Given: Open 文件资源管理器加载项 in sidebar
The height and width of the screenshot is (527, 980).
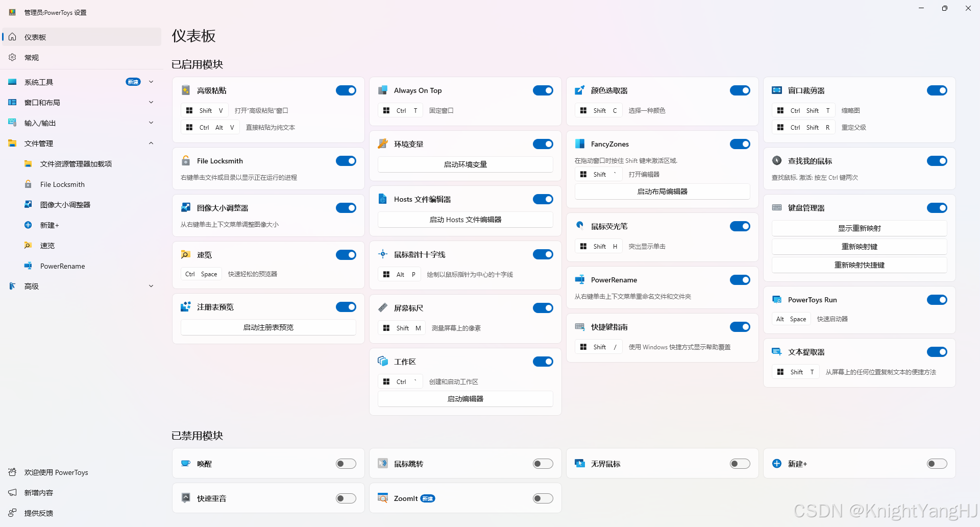Looking at the screenshot, I should (x=82, y=163).
